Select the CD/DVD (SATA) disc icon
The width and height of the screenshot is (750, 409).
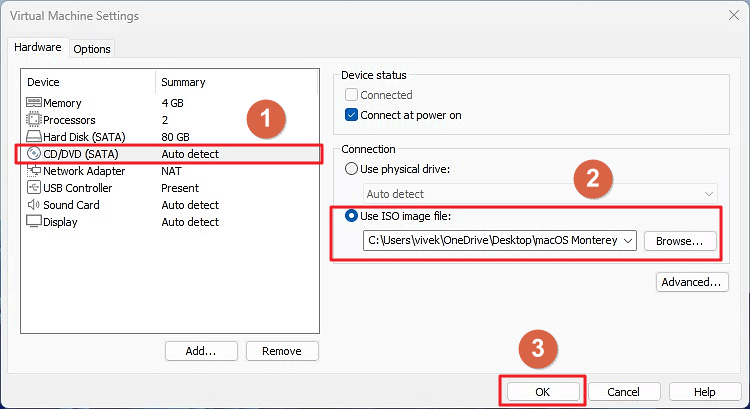tap(33, 154)
